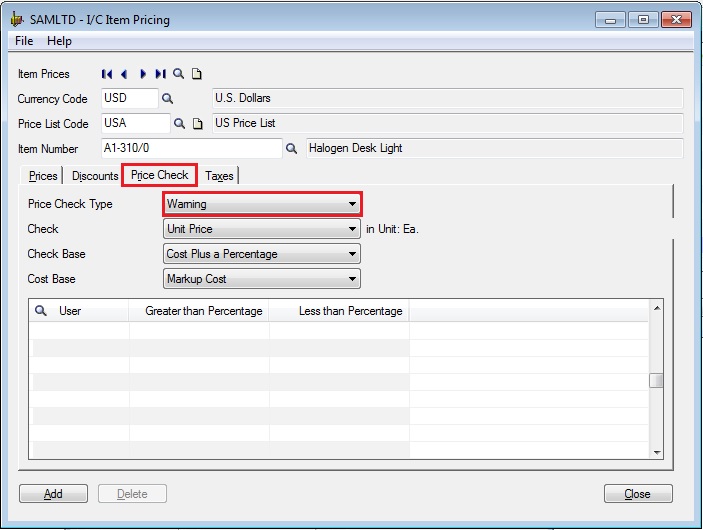The width and height of the screenshot is (703, 530).
Task: Expand the Cost Base dropdown
Action: (262, 279)
